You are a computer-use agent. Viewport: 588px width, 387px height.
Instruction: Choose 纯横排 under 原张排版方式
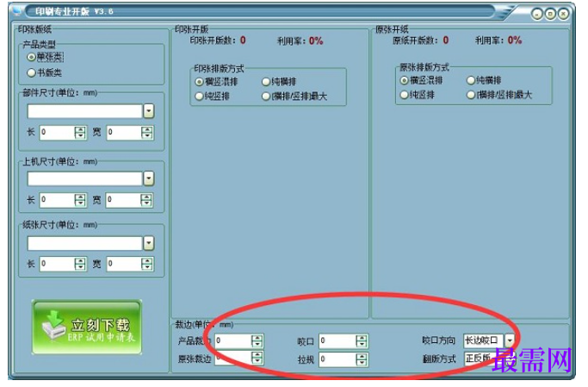pos(471,80)
